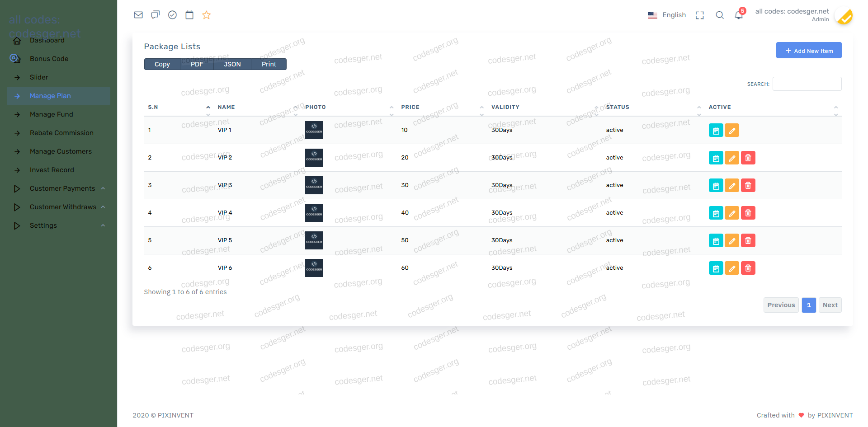Delete the VIP 2 package
868x427 pixels.
(x=748, y=158)
